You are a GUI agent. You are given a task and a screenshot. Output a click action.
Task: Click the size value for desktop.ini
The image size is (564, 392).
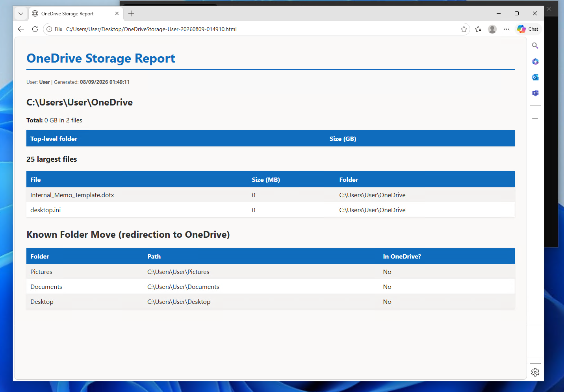click(x=254, y=210)
